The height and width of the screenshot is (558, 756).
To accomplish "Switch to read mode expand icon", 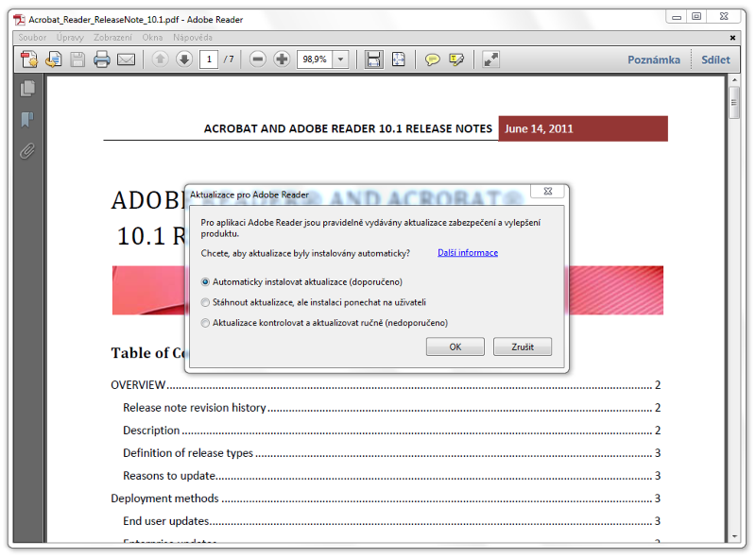I will click(490, 59).
